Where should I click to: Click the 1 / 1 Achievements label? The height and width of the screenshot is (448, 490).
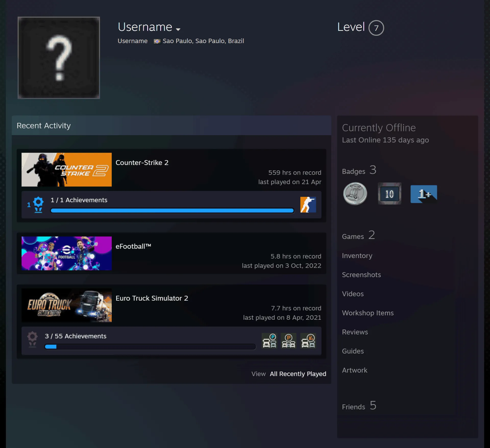tap(79, 200)
